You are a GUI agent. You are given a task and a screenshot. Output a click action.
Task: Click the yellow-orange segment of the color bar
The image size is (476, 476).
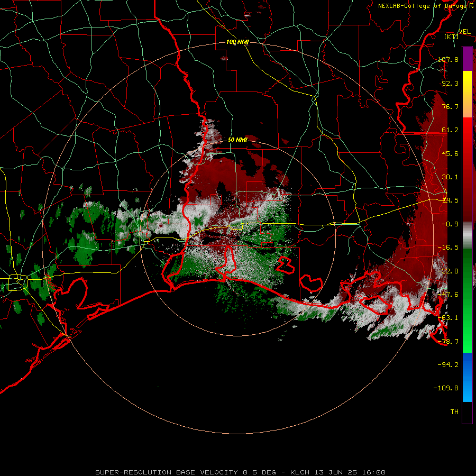click(467, 94)
